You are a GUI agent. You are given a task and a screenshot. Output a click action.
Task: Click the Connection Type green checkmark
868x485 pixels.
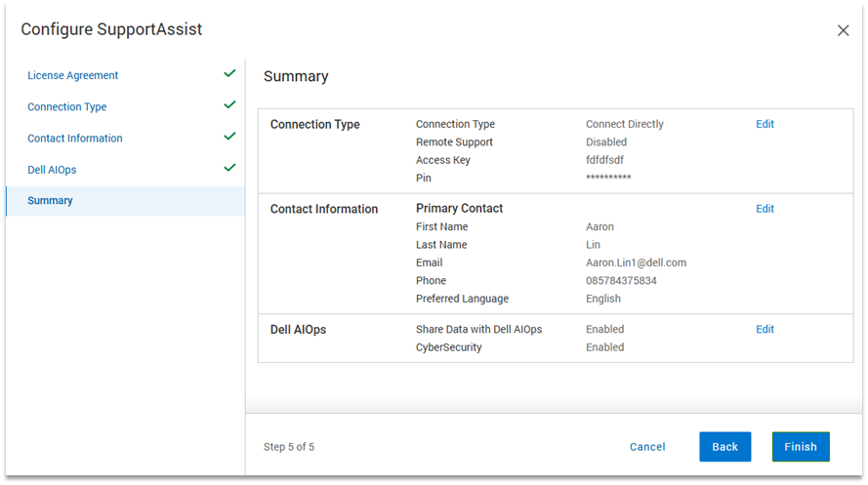229,104
